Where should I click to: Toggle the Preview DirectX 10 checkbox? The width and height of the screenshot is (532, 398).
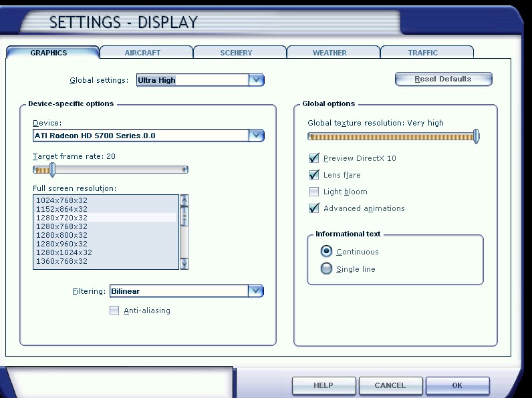point(314,158)
